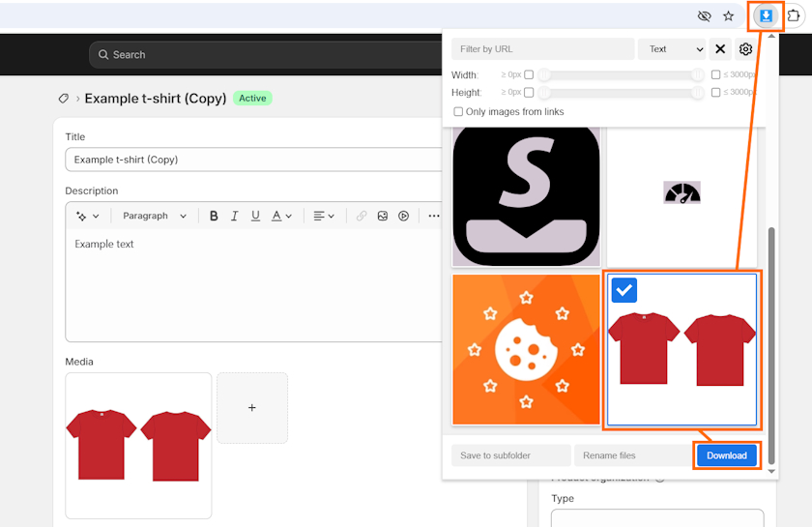This screenshot has height=527, width=812.
Task: Select the orange cookie image thumbnail
Action: pos(526,349)
